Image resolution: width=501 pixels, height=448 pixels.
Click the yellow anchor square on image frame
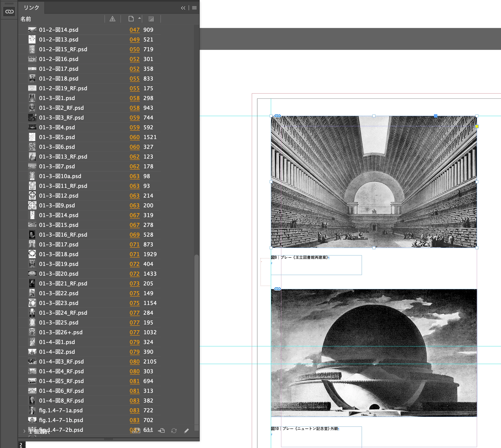pyautogui.click(x=477, y=126)
